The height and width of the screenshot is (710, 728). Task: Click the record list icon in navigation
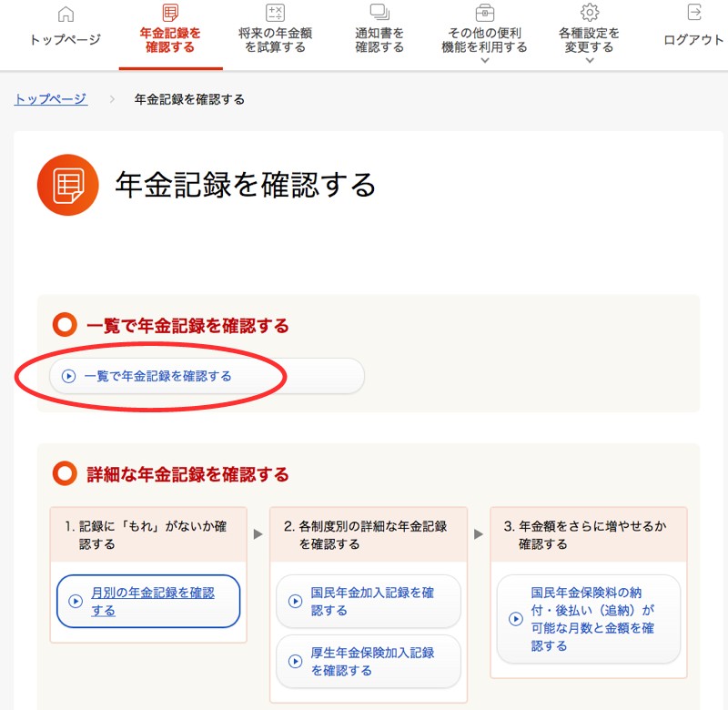tap(170, 13)
